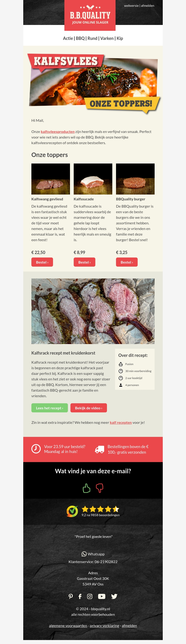Click the red thumbs down icon
The image size is (186, 644).
point(100,488)
